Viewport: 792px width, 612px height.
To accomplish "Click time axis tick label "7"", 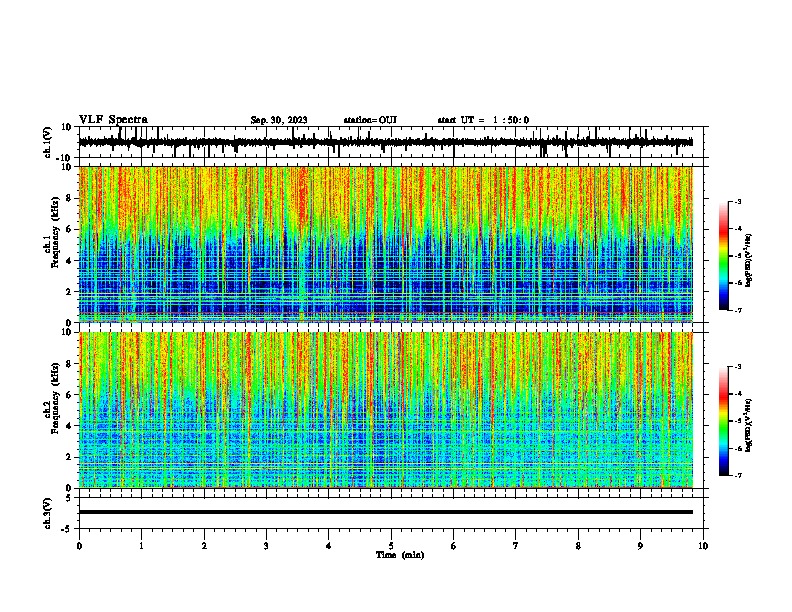I will pyautogui.click(x=516, y=546).
